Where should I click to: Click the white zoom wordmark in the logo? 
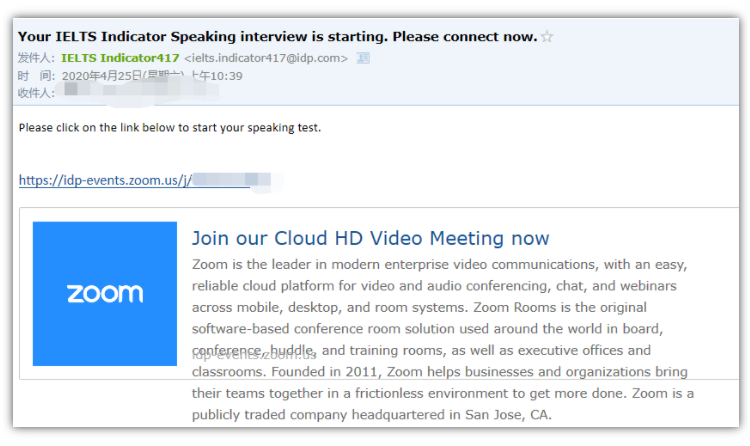105,293
